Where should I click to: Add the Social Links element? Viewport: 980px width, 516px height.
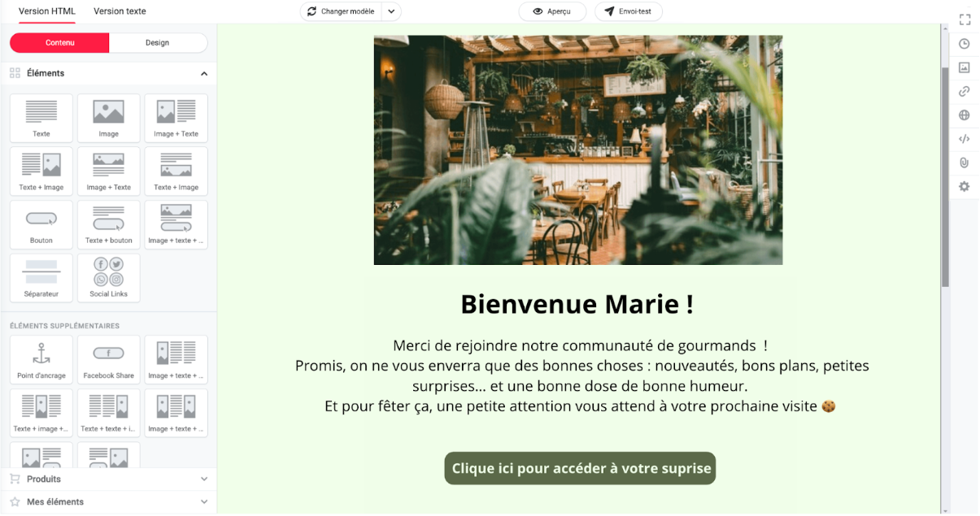pos(108,278)
